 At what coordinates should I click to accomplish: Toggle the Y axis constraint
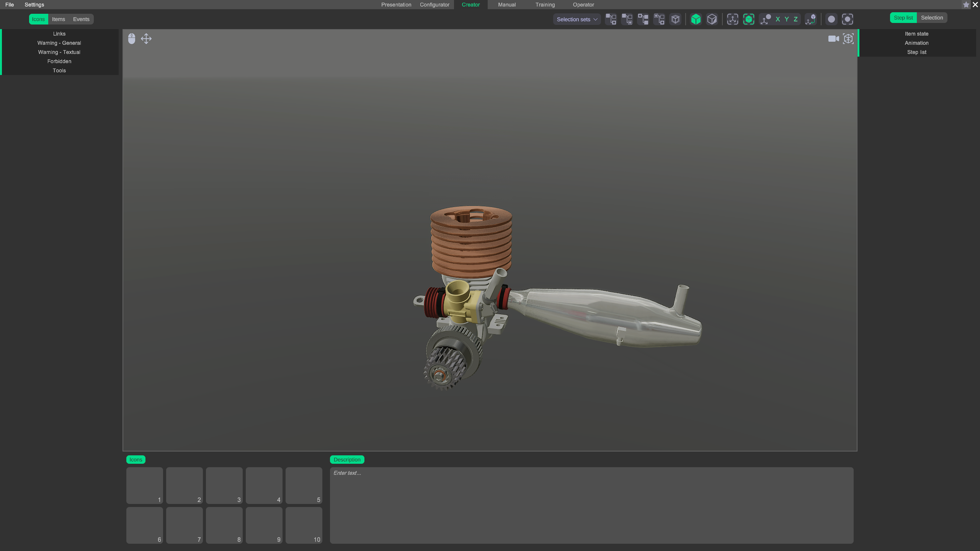click(787, 19)
